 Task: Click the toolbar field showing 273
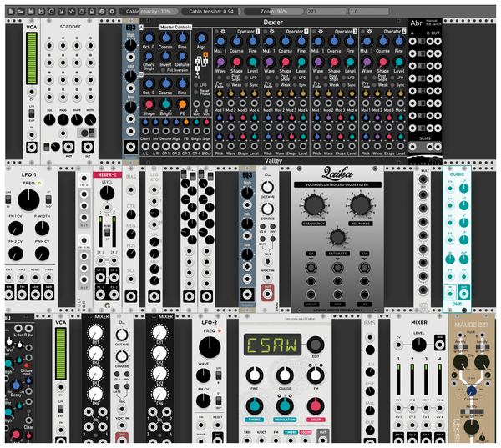(326, 11)
